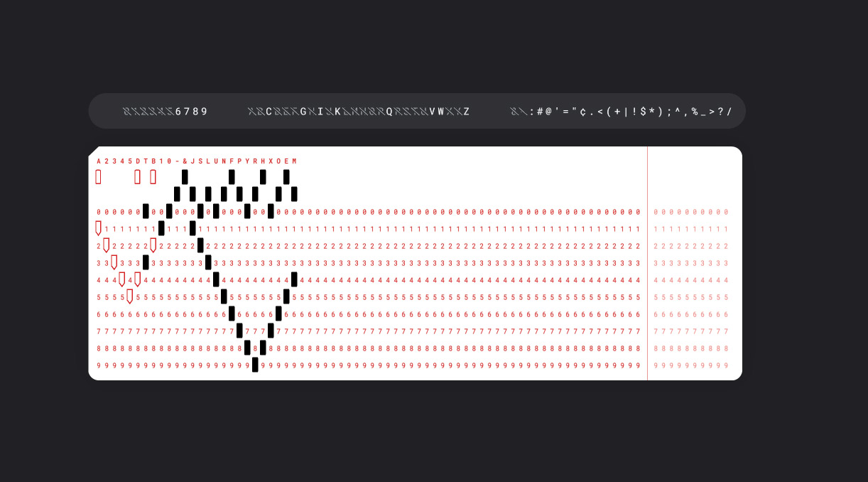Select the letter Q in the character bar
868x482 pixels.
tap(389, 112)
